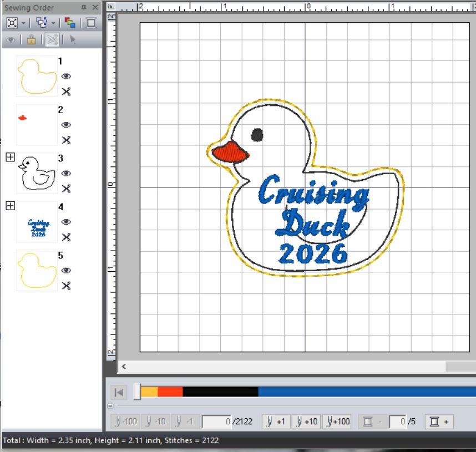Click the scissors trim icon in toolbar
476x452 pixels.
(52, 40)
